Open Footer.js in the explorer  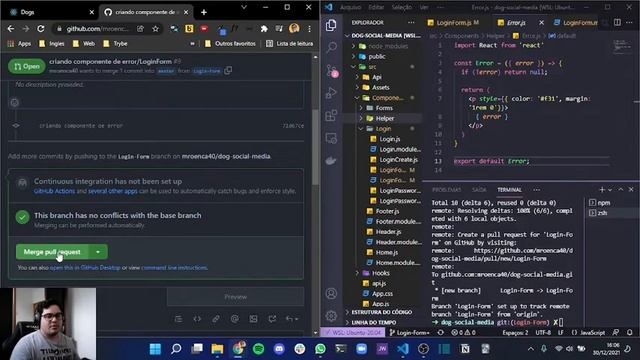click(387, 211)
